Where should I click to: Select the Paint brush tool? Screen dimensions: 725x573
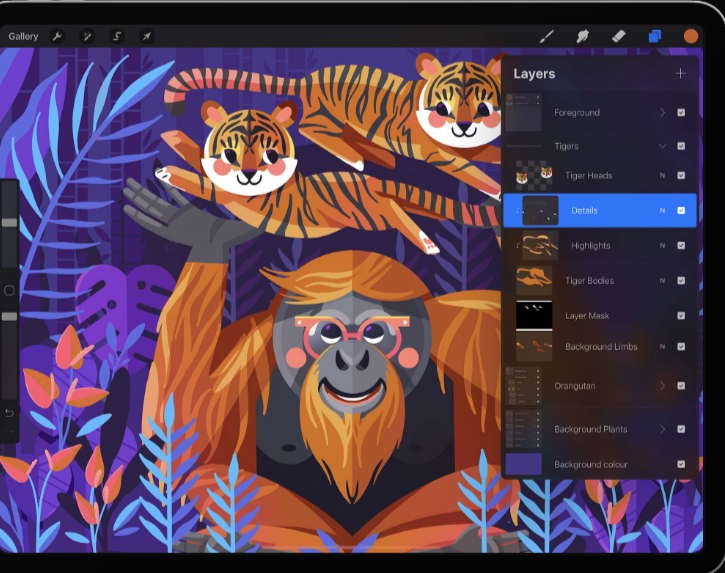click(x=547, y=36)
